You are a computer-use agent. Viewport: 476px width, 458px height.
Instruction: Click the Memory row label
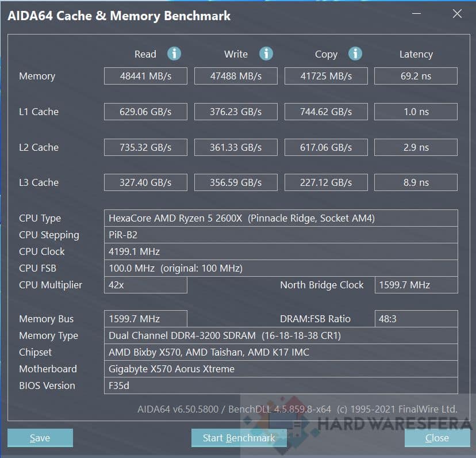coord(37,77)
